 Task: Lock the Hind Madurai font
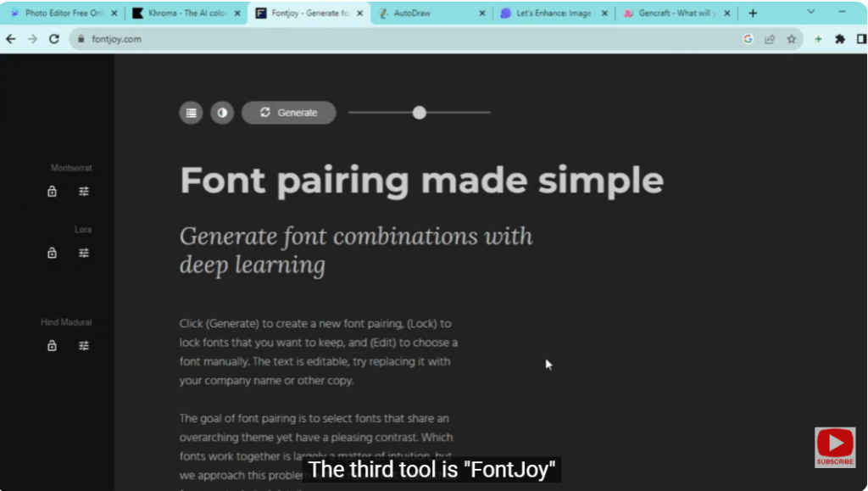pos(52,345)
